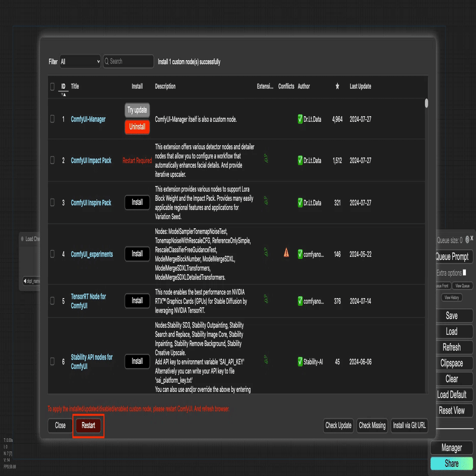476x476 pixels.
Task: Click the table vertical scrollbar thumb
Action: click(426, 103)
